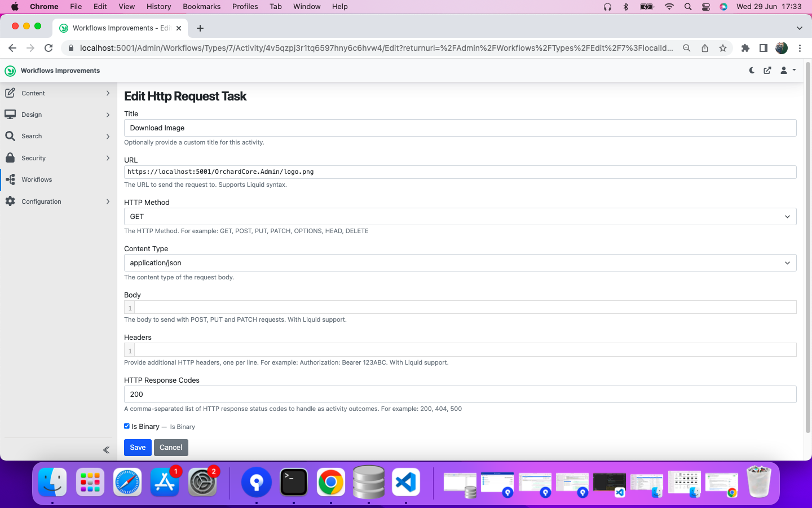Open the History menu

(x=158, y=7)
